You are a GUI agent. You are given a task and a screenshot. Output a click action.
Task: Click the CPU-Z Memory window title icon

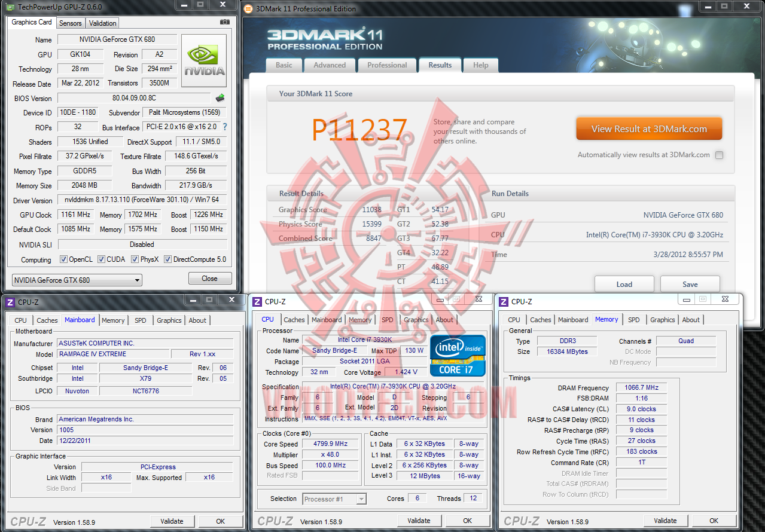[504, 302]
